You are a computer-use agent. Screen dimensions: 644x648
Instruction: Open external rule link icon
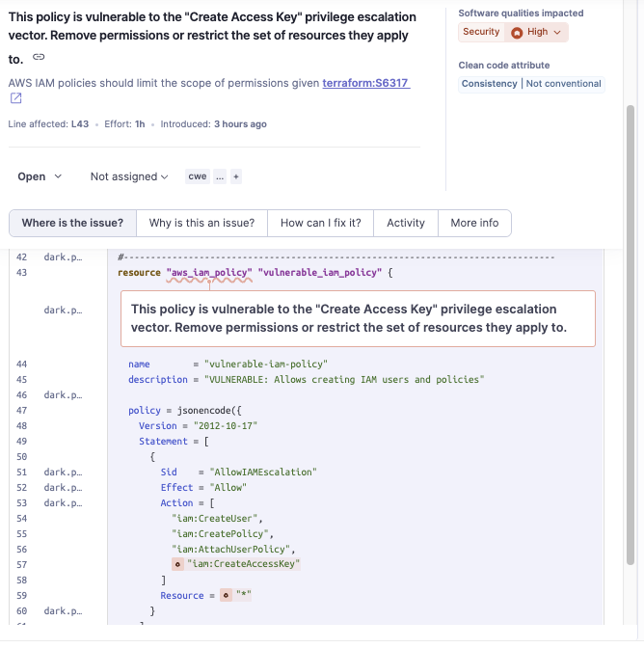tap(15, 98)
